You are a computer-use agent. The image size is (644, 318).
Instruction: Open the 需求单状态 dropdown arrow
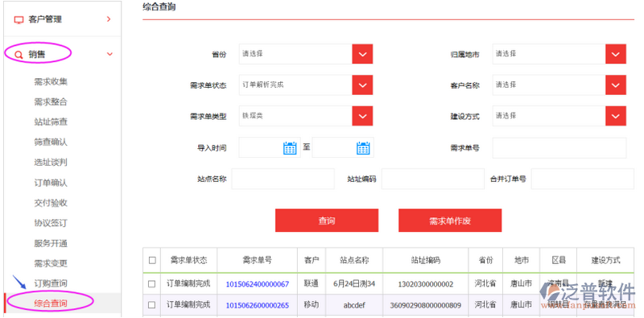pyautogui.click(x=362, y=85)
